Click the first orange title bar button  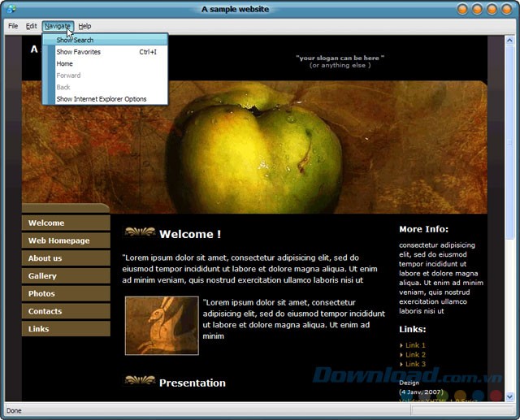(x=462, y=9)
